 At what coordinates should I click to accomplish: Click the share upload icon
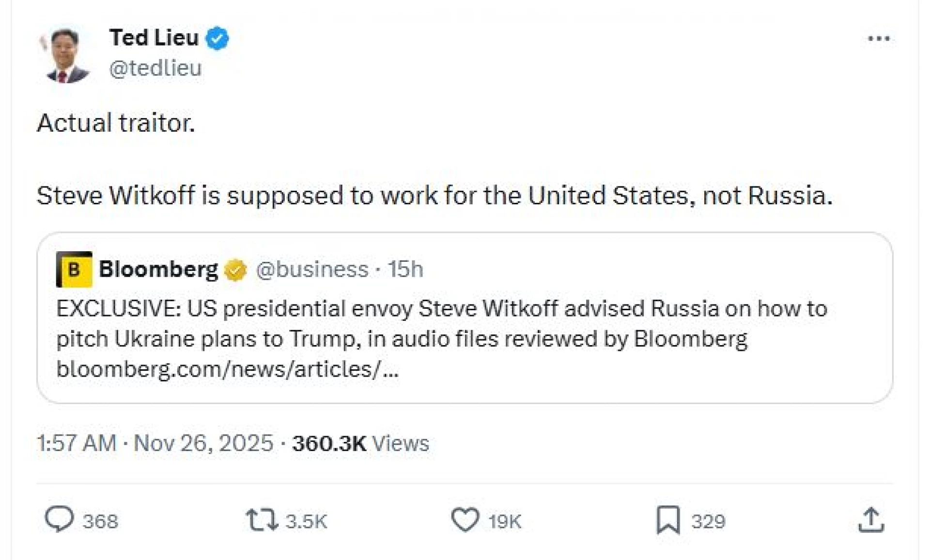(x=871, y=520)
